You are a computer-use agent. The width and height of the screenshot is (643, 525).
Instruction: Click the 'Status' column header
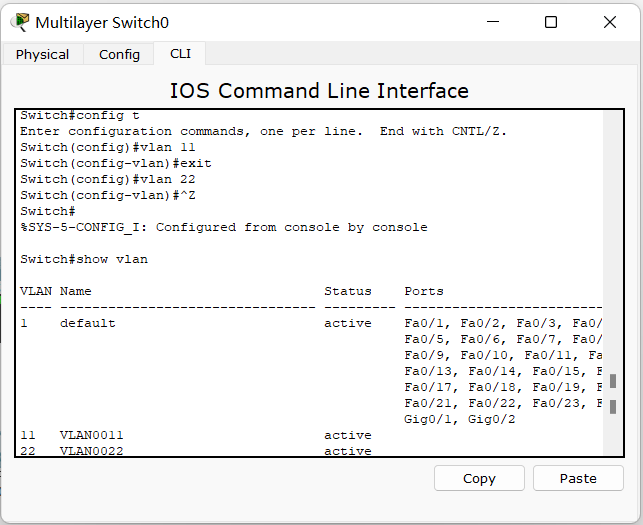pos(348,291)
